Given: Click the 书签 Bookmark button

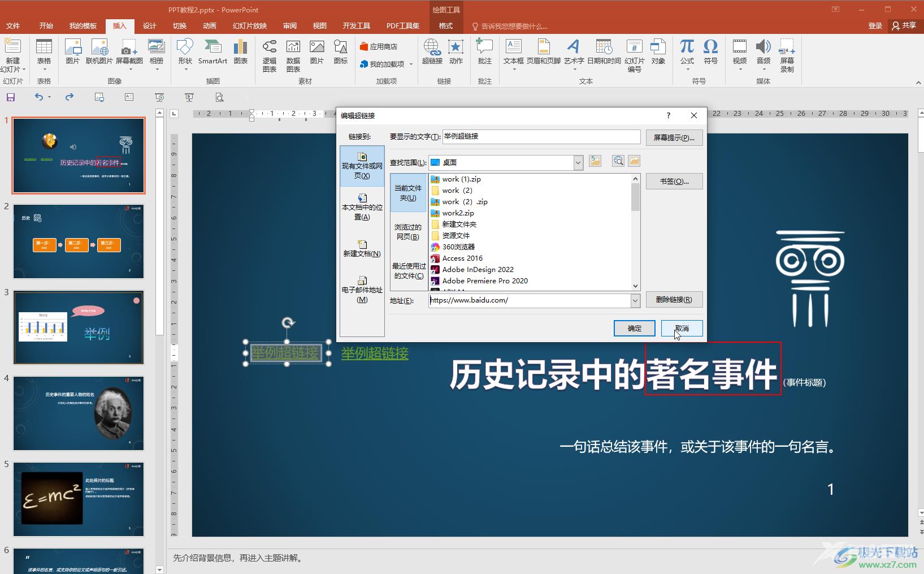Looking at the screenshot, I should [674, 182].
